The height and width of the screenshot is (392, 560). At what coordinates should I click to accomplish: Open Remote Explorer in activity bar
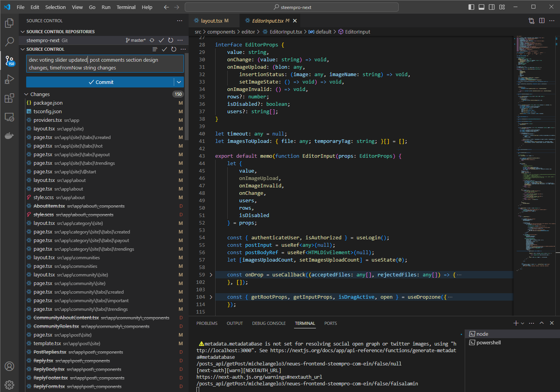9,117
